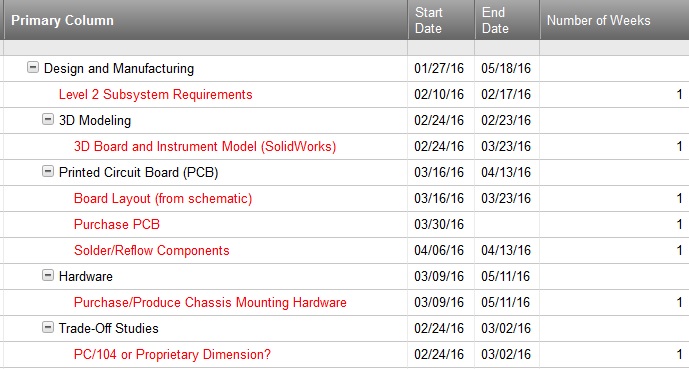Image resolution: width=689 pixels, height=369 pixels.
Task: Select the Solder/Reflow Components task
Action: click(x=152, y=250)
